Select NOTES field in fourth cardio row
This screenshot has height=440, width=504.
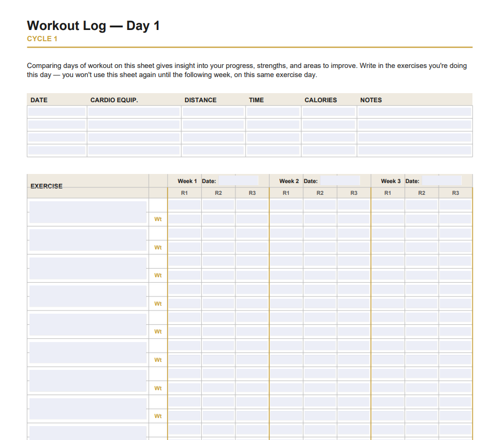click(415, 150)
